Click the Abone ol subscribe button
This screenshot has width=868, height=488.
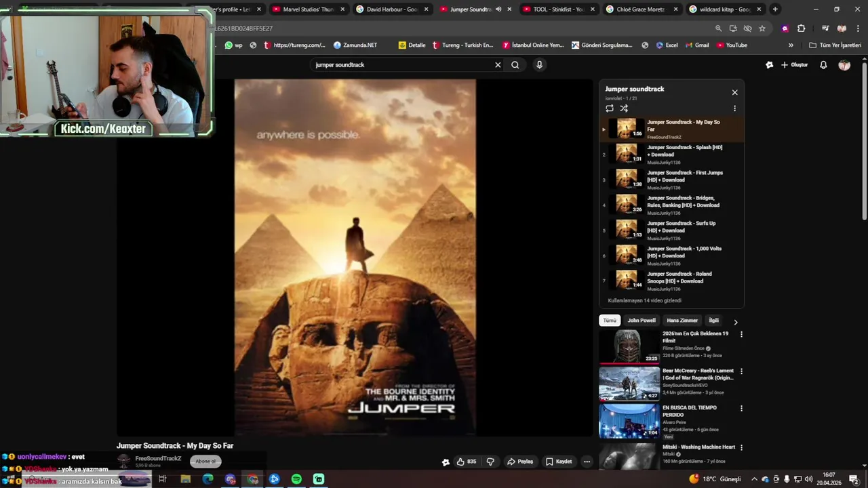205,462
